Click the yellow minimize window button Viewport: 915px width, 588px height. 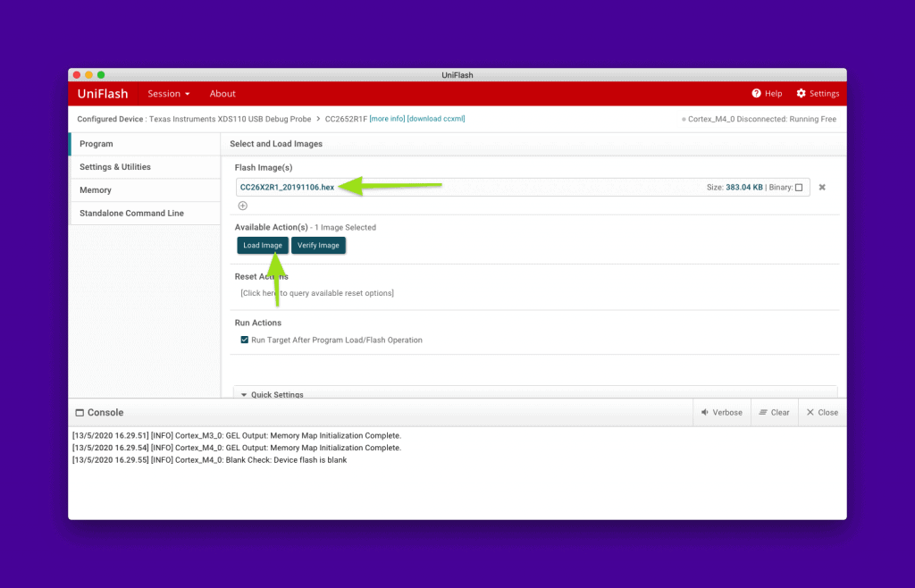pyautogui.click(x=88, y=75)
